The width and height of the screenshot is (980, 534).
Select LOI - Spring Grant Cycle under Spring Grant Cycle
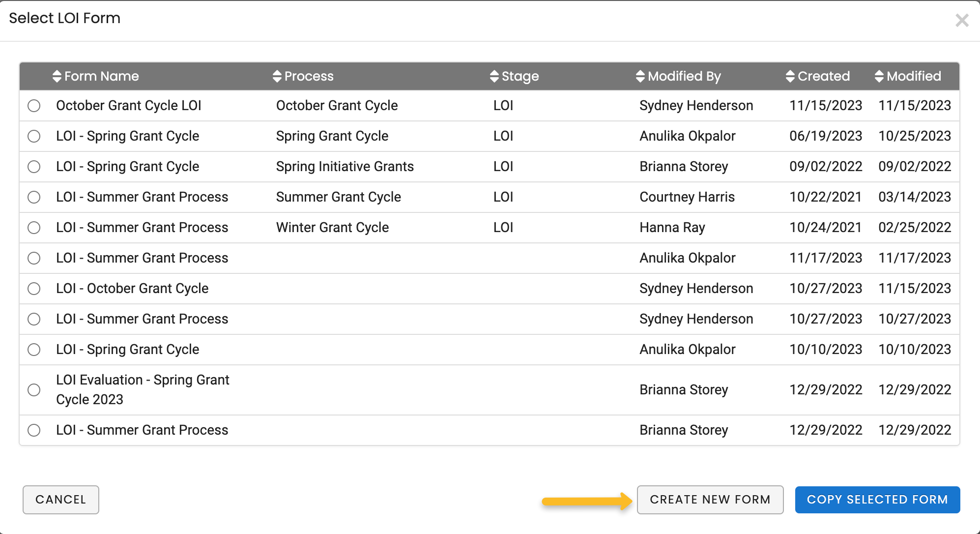(34, 136)
